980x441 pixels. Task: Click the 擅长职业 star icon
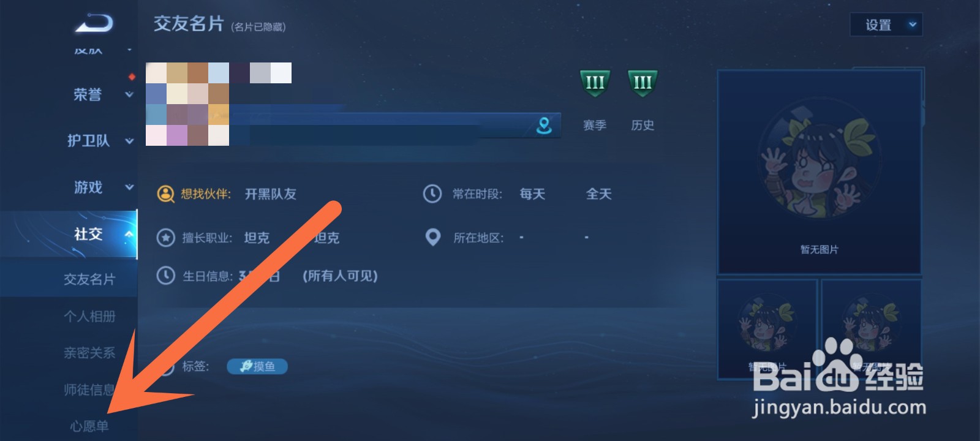coord(166,238)
